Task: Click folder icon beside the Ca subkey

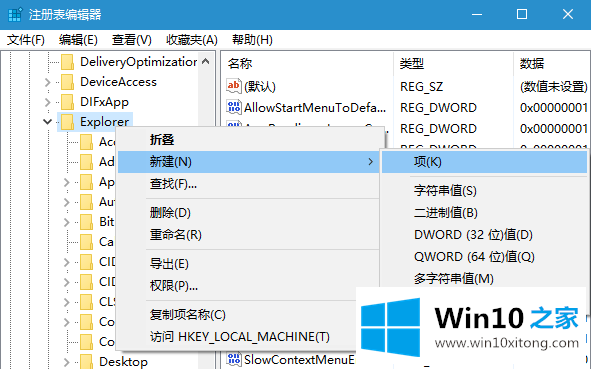Action: [86, 242]
